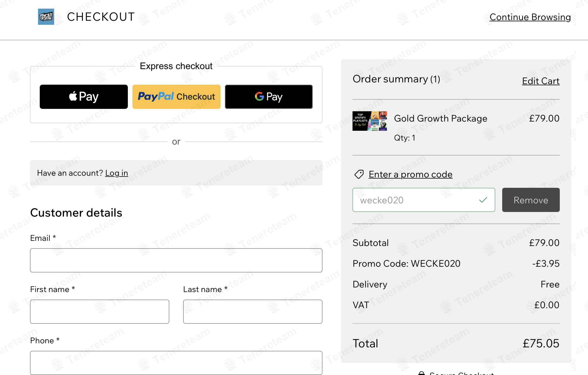Click the wecke020 promo code field

[424, 200]
